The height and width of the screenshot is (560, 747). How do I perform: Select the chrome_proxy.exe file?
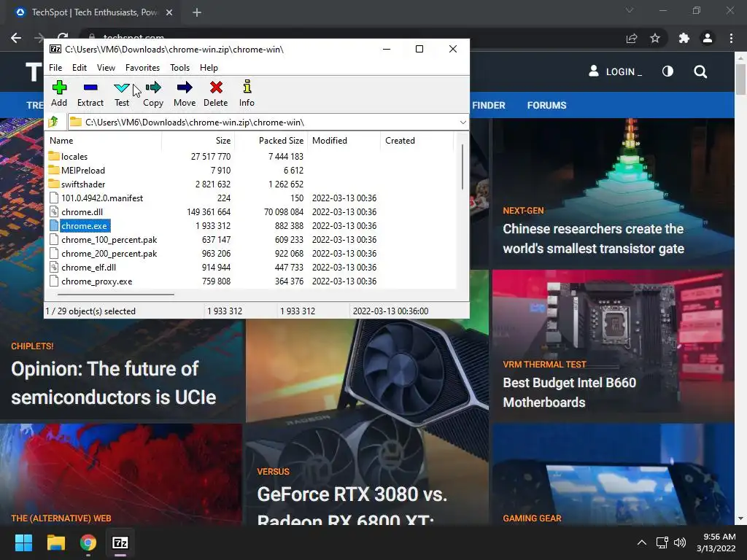(97, 281)
